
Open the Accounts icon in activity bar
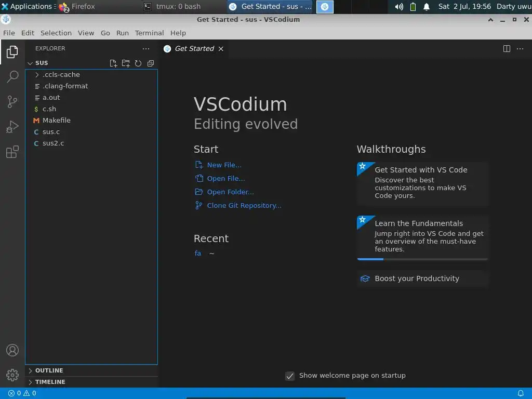pyautogui.click(x=12, y=350)
